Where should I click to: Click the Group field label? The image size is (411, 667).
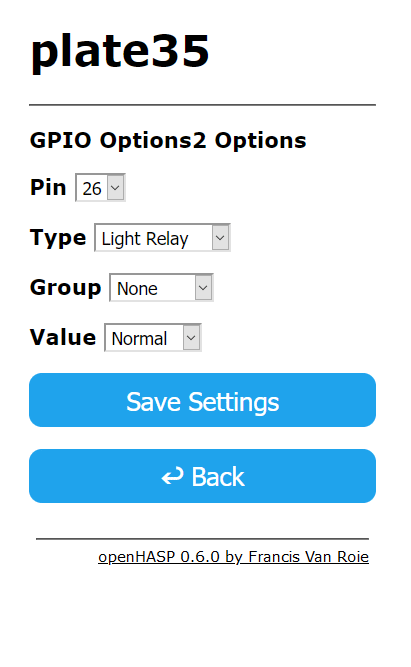(x=66, y=288)
